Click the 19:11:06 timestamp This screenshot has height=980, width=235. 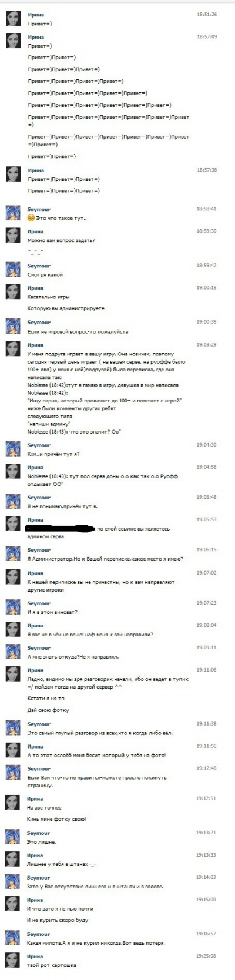point(207,670)
